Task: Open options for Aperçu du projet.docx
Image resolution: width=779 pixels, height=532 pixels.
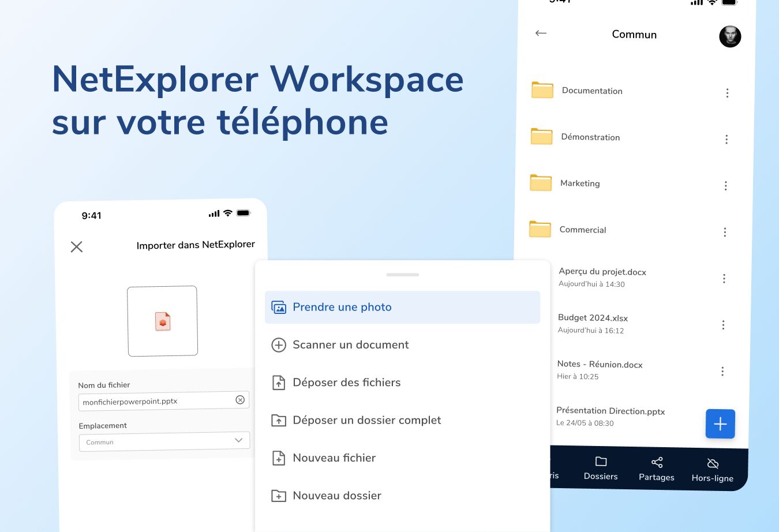Action: point(724,279)
